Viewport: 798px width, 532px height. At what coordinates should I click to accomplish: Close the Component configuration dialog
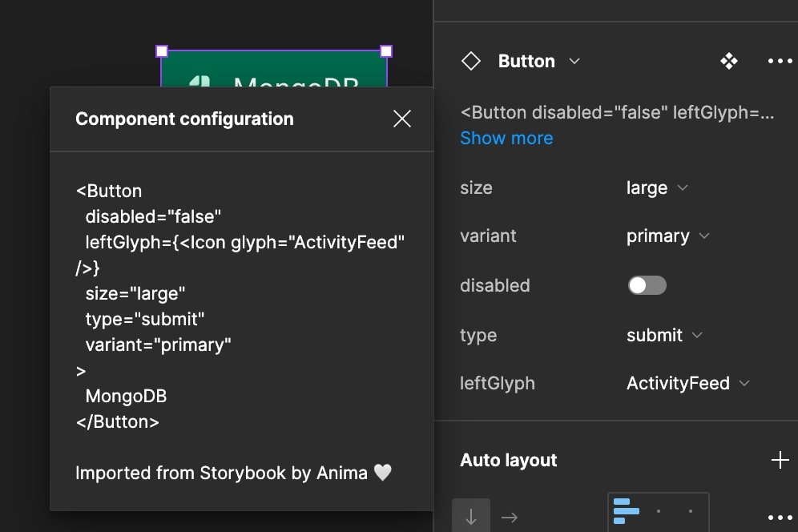coord(402,119)
